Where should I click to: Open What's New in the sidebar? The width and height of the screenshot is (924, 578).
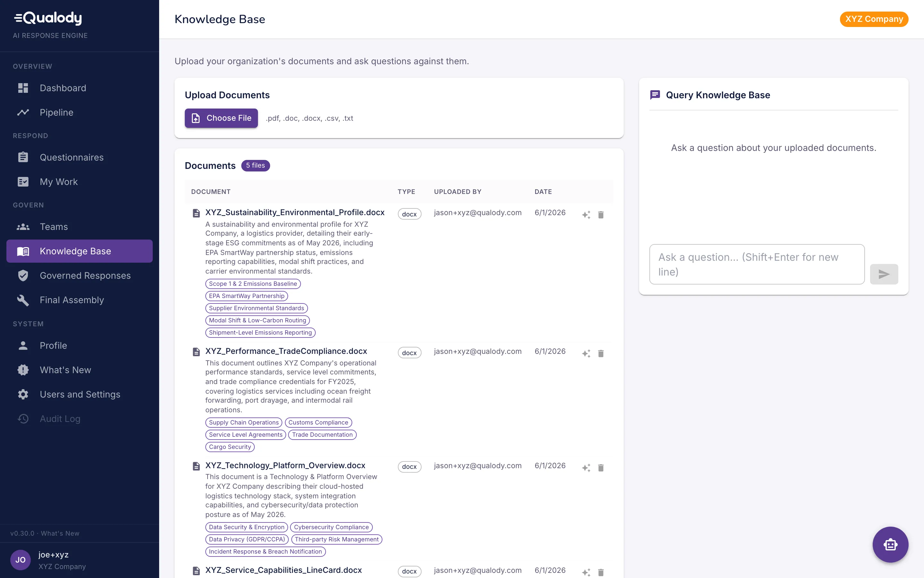pyautogui.click(x=80, y=370)
